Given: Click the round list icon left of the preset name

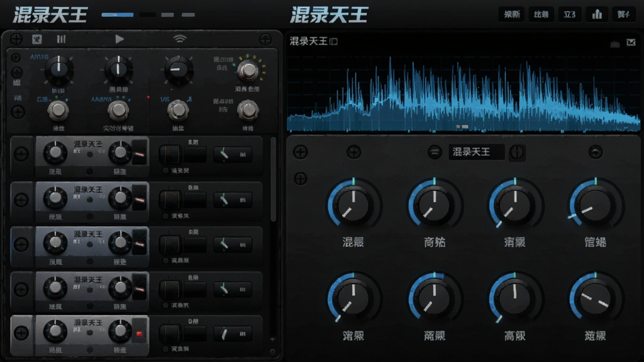Looking at the screenshot, I should pos(435,152).
